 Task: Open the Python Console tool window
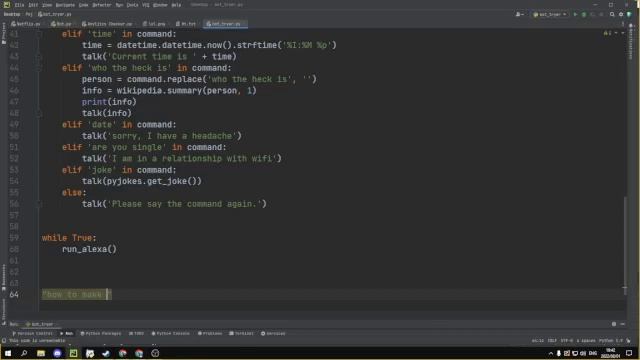click(x=170, y=333)
